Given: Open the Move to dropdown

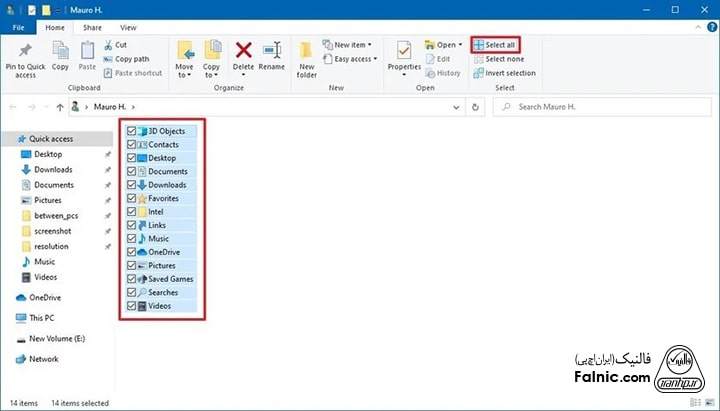Looking at the screenshot, I should tap(184, 70).
